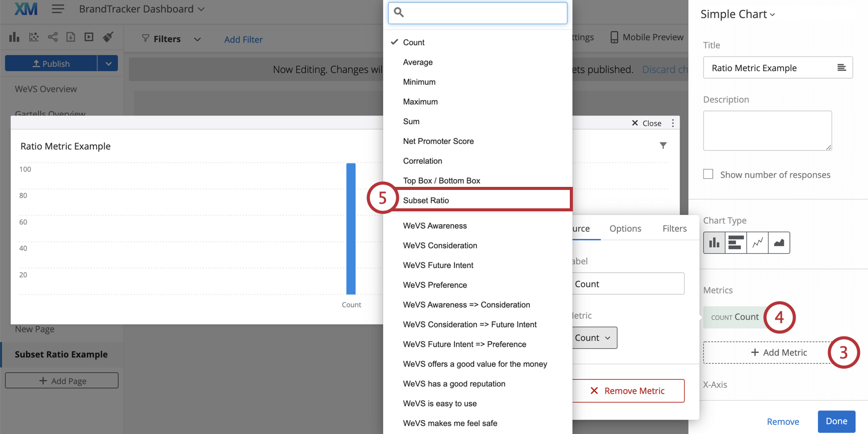
Task: Click the search magnifier icon
Action: pyautogui.click(x=399, y=12)
